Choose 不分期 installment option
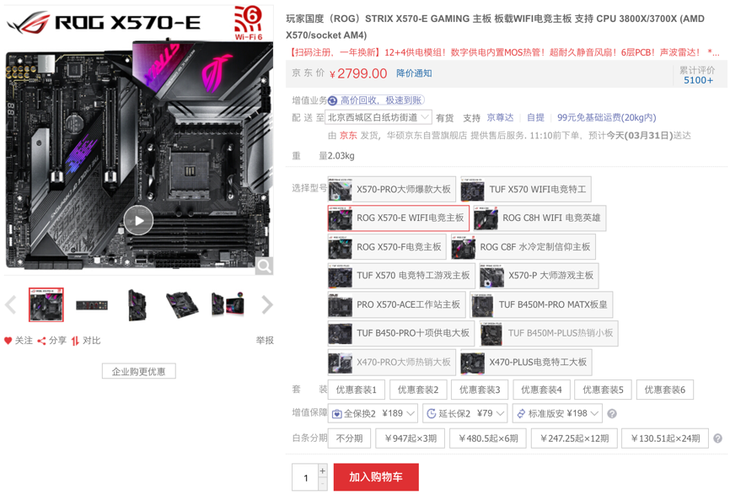Viewport: 730px width, 495px height. pyautogui.click(x=349, y=438)
